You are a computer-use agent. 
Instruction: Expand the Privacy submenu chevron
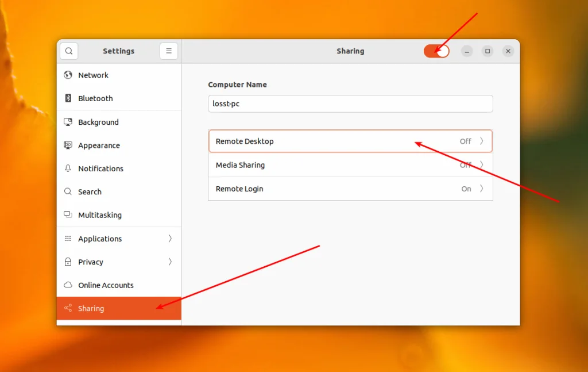point(170,262)
